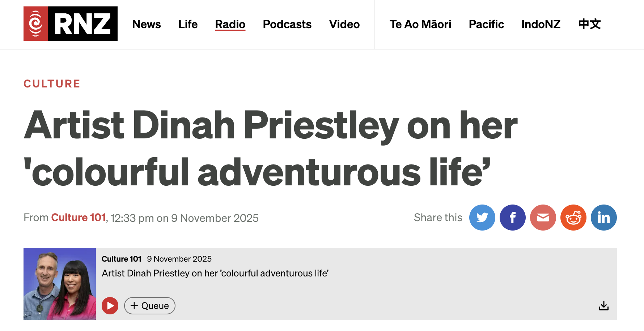Viewport: 644px width, 331px height.
Task: Share article via email icon
Action: click(543, 218)
